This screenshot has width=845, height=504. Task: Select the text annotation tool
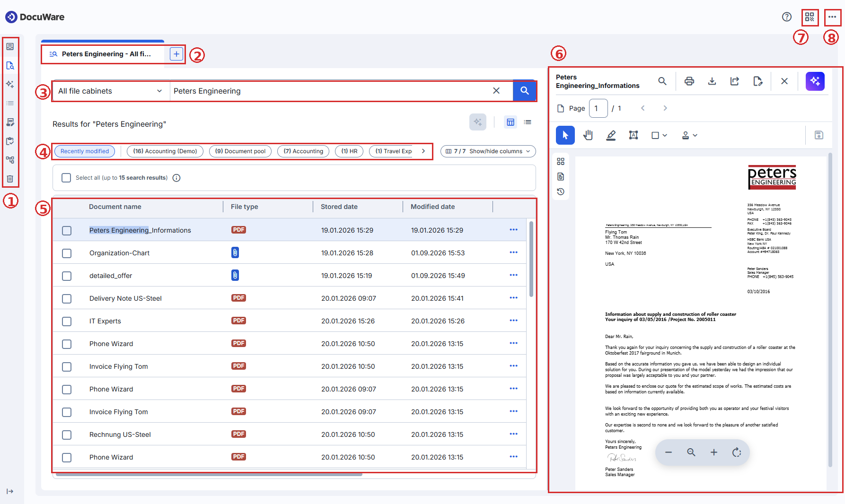(x=634, y=135)
